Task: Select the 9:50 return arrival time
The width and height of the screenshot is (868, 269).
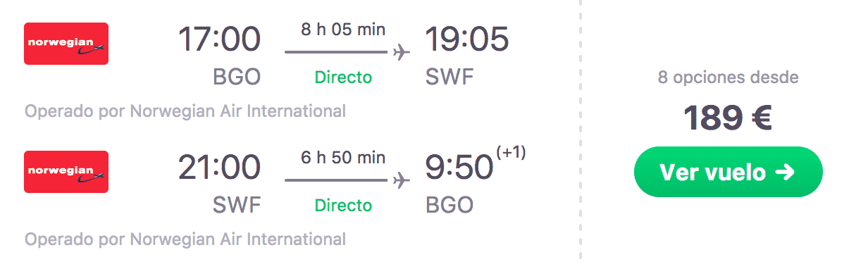Action: coord(459,168)
